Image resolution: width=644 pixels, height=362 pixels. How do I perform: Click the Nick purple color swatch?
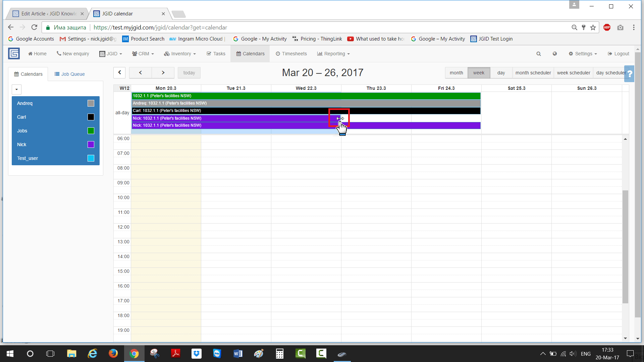click(91, 144)
